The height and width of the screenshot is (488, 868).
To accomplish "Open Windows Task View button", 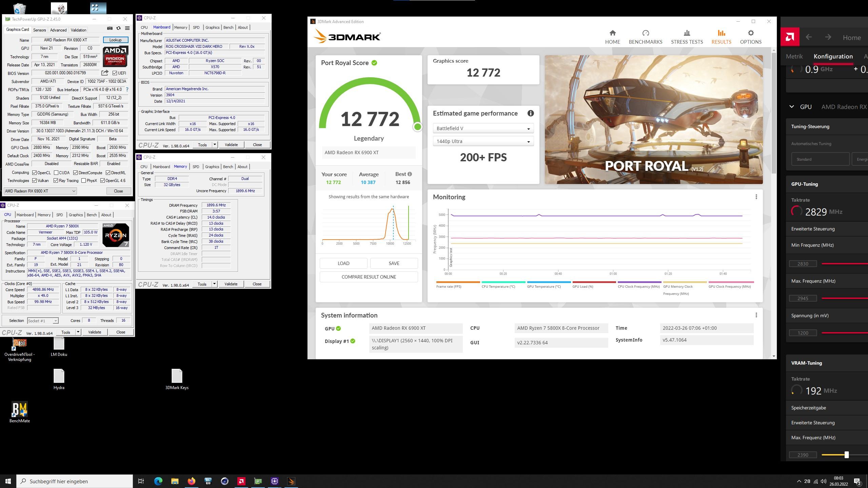I will pos(141,481).
